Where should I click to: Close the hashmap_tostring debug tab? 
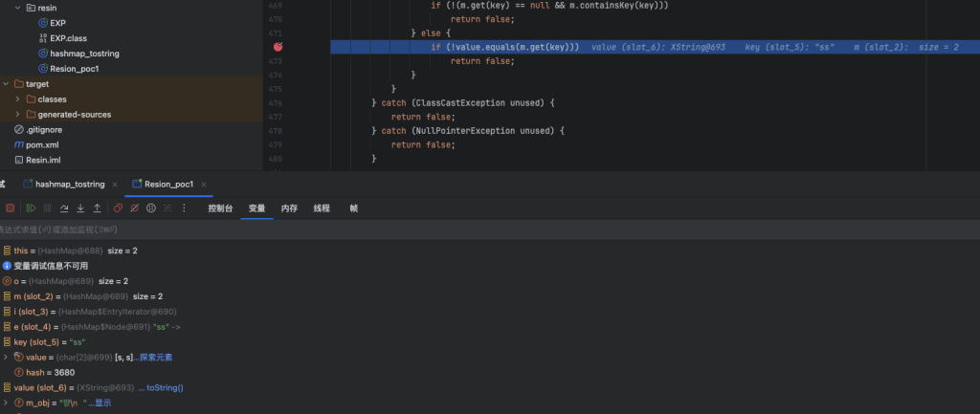[115, 184]
